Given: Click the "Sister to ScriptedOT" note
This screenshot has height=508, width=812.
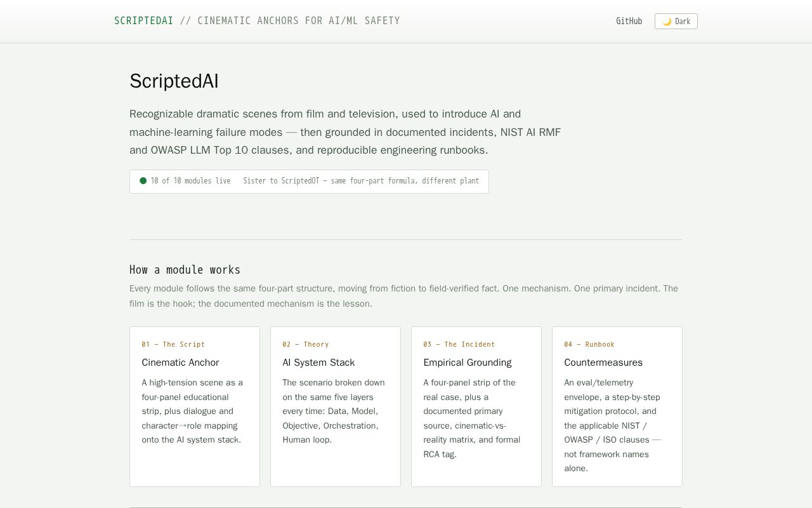Looking at the screenshot, I should coord(361,181).
